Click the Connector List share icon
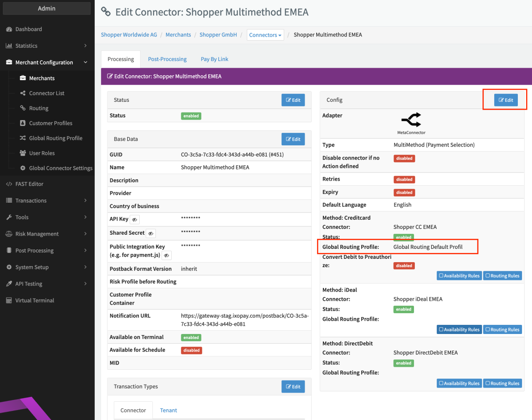The height and width of the screenshot is (420, 532). 23,93
